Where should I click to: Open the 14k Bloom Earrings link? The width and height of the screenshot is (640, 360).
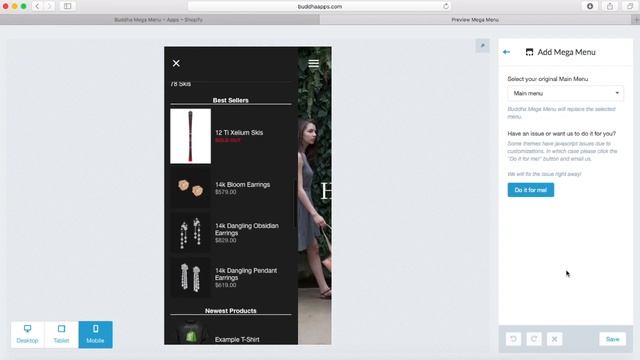pos(242,184)
